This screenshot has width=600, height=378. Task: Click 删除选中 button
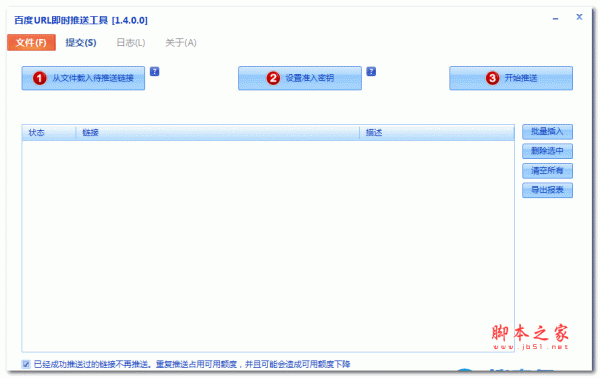coord(547,151)
